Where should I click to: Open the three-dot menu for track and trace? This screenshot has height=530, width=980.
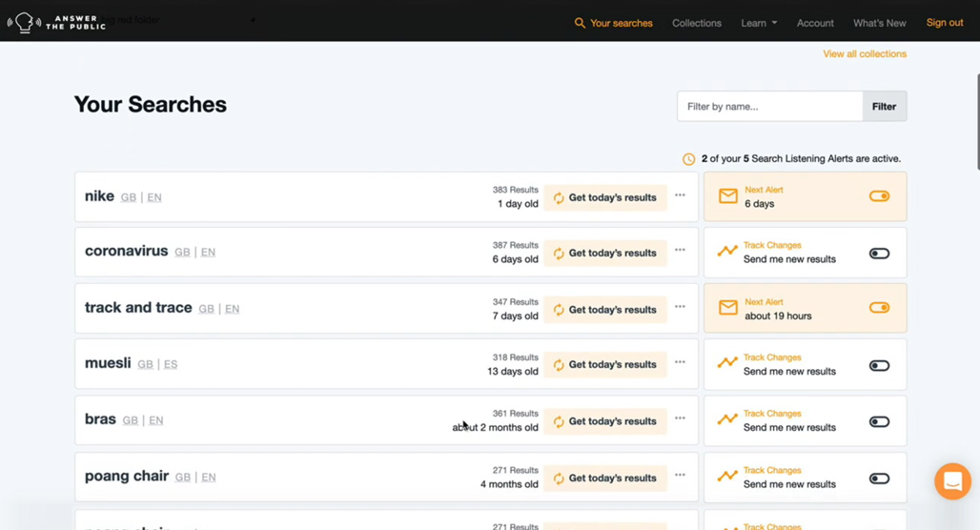point(680,307)
